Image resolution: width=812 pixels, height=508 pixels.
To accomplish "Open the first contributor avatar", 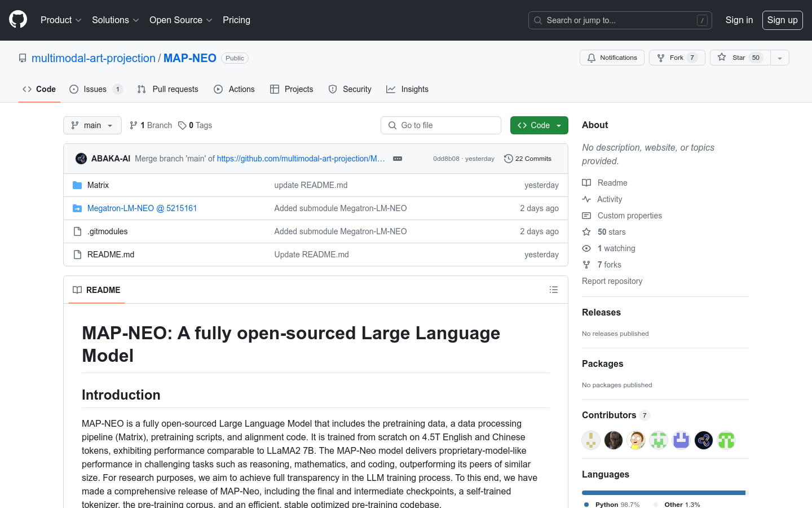I will tap(591, 440).
